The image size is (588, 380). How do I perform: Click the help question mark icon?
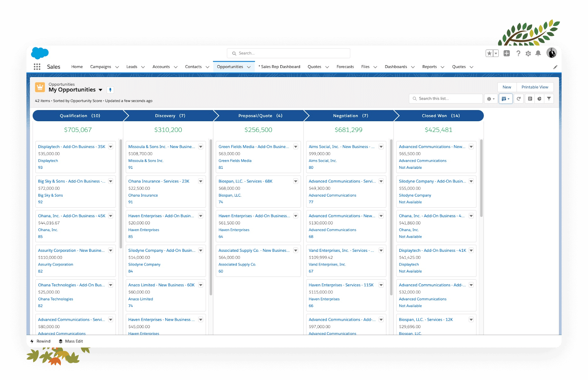518,53
